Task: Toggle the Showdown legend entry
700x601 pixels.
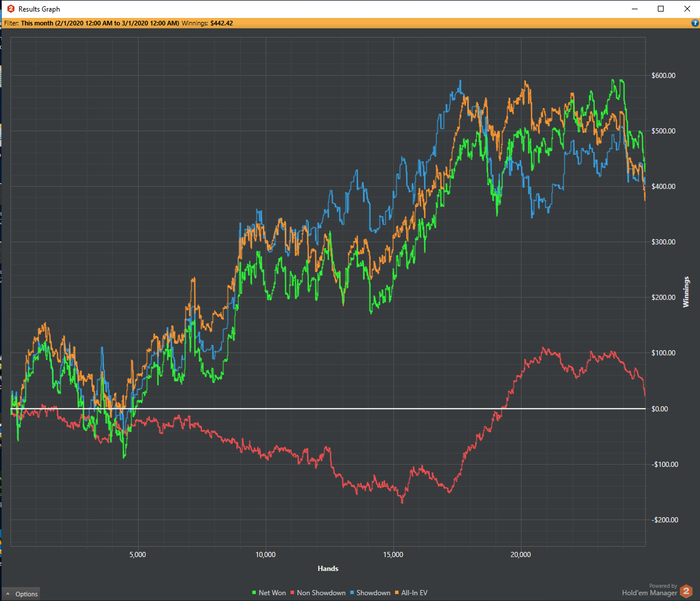Action: click(x=370, y=593)
